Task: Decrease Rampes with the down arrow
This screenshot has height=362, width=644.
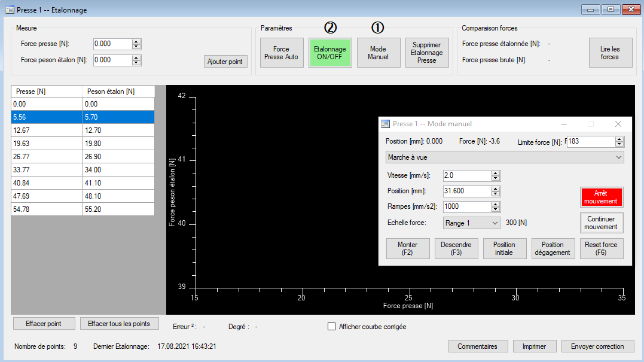Action: point(496,209)
